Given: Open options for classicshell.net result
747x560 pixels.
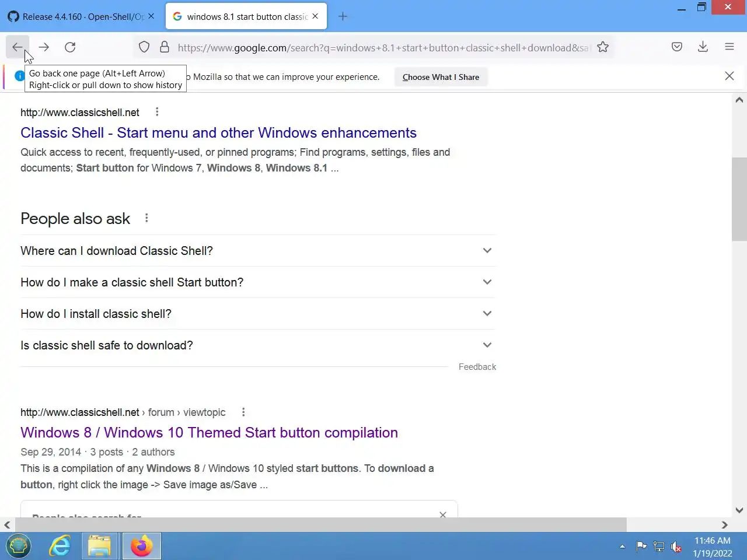Looking at the screenshot, I should point(157,111).
